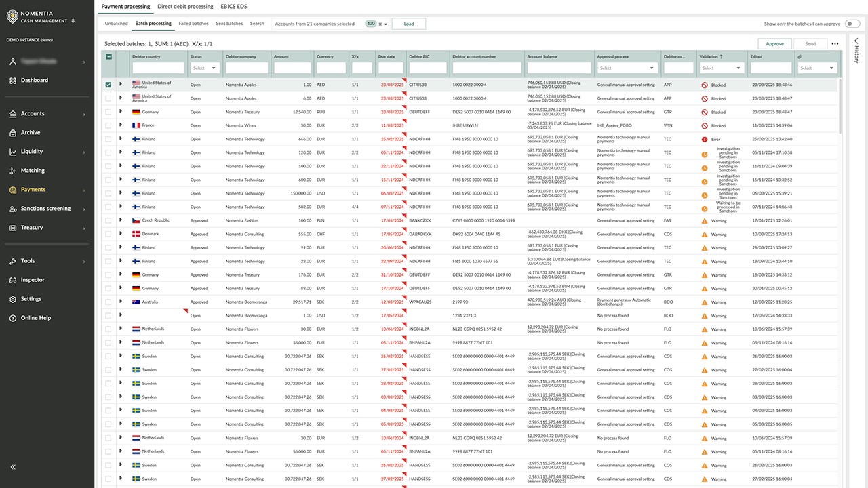Click the red Error icon in the 25/02/2025 Finland row
The height and width of the screenshot is (488, 868).
pyautogui.click(x=705, y=139)
